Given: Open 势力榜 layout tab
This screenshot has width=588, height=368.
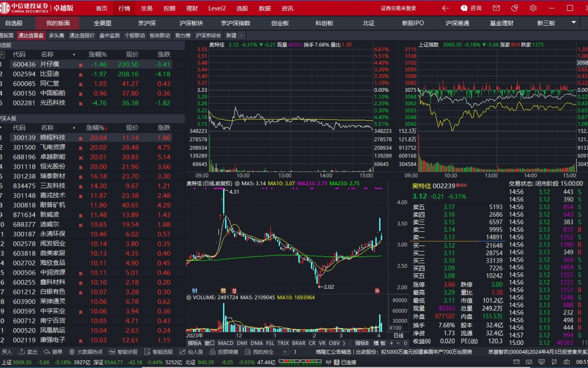Looking at the screenshot, I should (x=183, y=35).
